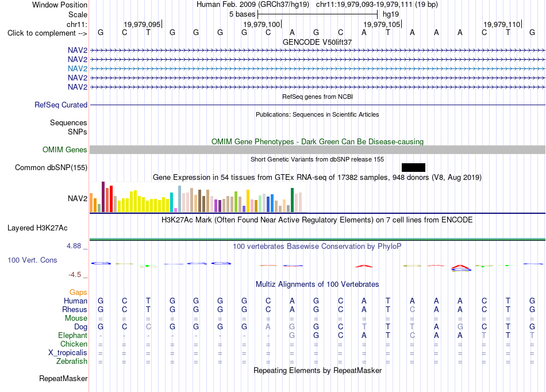Select the 'chr11:' ruler label
Viewport: 546px width, 392px height.
point(77,24)
